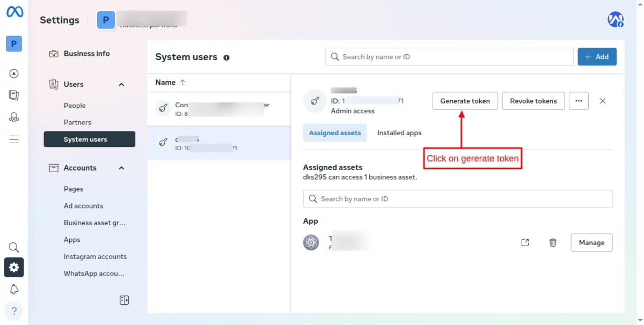Click the business portfolio P avatar

pyautogui.click(x=106, y=20)
